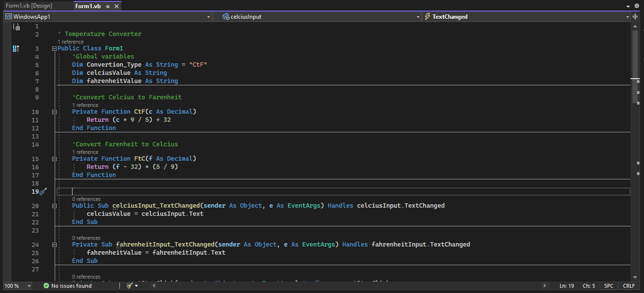Screen dimensions: 644x293
Task: Click 'fahrenheitValue = fahrenheitInput.Text' line
Action: click(x=156, y=253)
